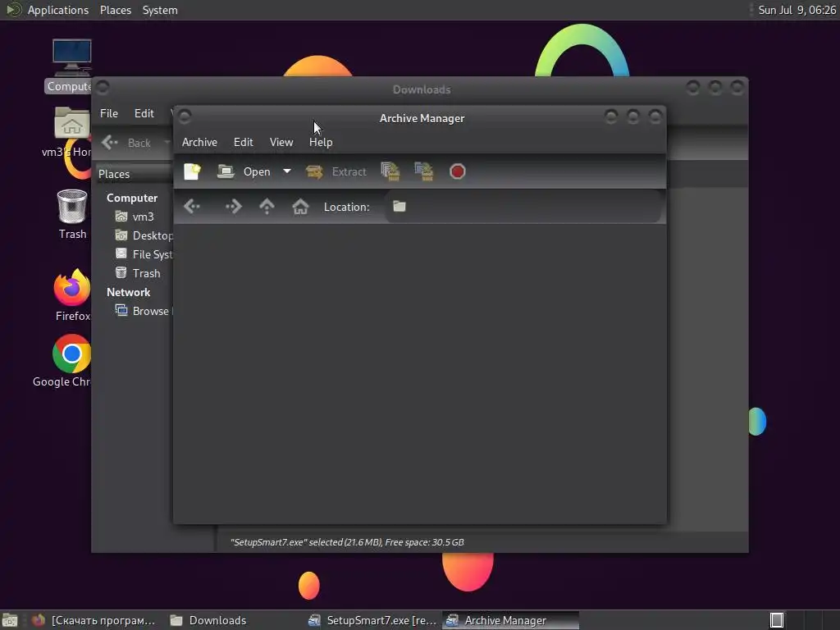Click the Trash desktop icon
The image size is (840, 630).
[72, 213]
